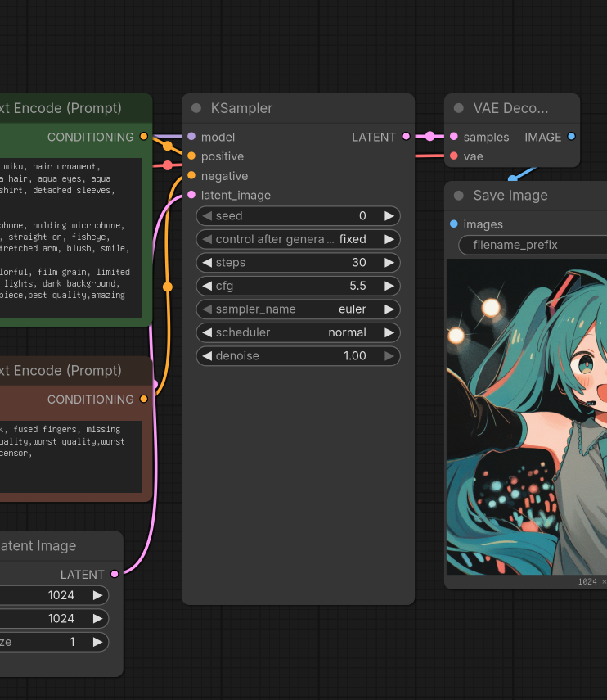Open the scheduler dropdown set to normal

298,332
